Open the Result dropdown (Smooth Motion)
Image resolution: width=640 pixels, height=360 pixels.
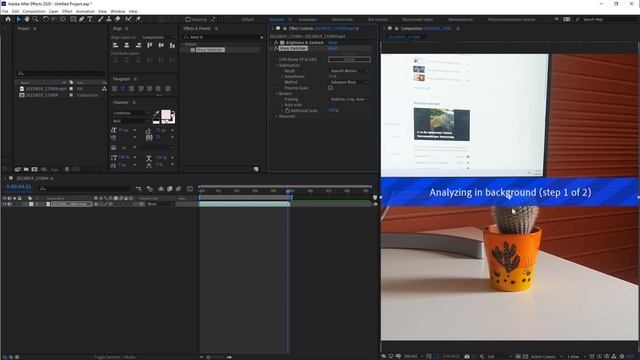[x=349, y=71]
